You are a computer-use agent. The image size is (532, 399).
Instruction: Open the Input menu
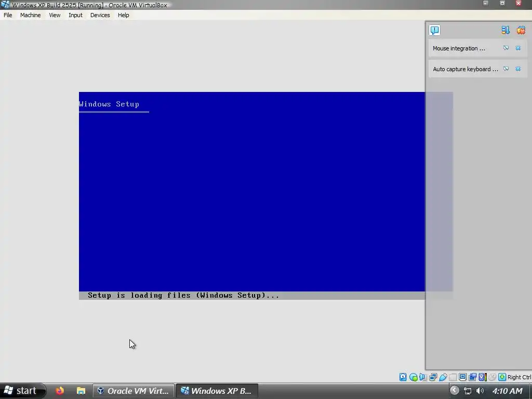(x=75, y=15)
